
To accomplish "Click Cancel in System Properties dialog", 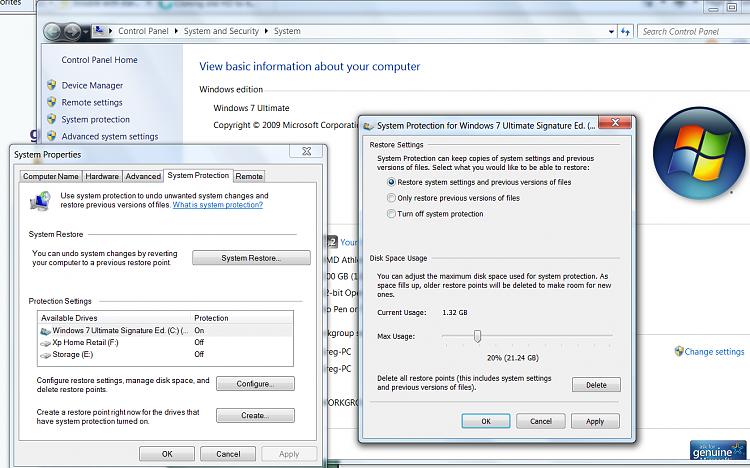I will (228, 454).
